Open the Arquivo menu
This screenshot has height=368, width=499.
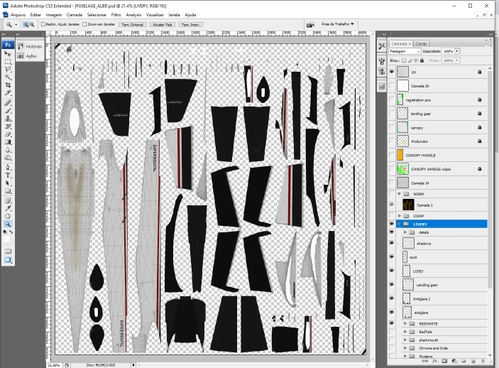(x=18, y=15)
